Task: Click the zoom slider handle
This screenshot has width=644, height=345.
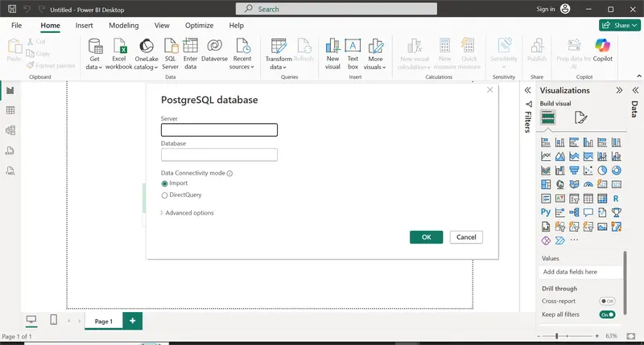Action: tap(557, 336)
